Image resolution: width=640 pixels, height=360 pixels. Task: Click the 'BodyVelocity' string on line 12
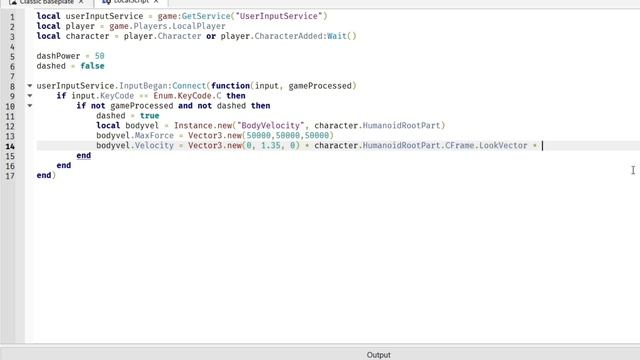271,125
